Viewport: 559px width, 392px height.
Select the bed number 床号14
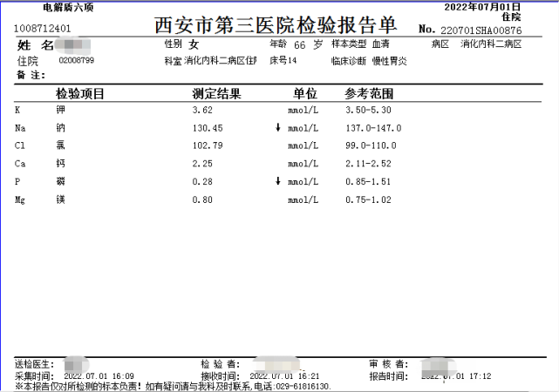click(x=283, y=60)
